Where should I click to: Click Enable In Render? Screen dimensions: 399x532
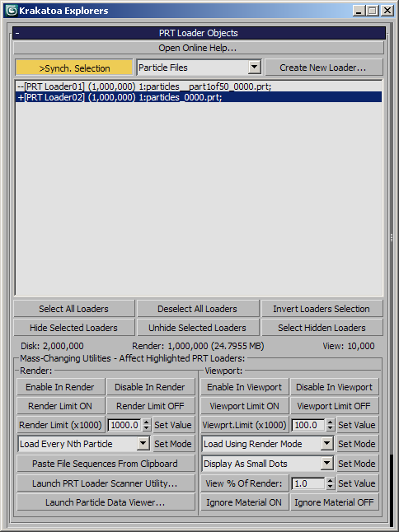(60, 387)
